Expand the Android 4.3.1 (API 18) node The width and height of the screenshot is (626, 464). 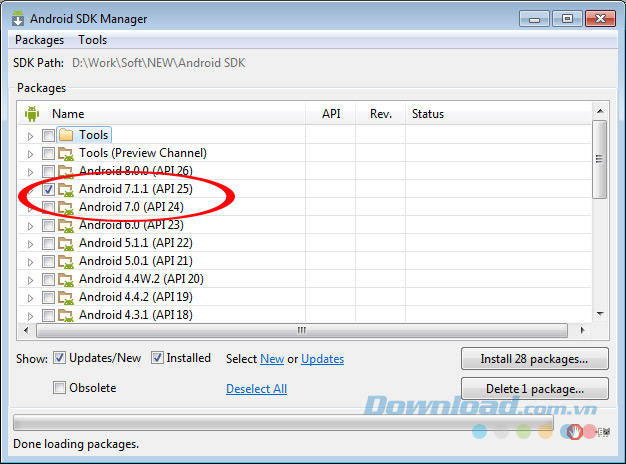tap(30, 316)
